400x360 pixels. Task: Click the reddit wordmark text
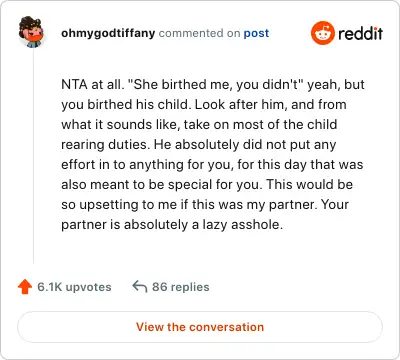point(360,33)
